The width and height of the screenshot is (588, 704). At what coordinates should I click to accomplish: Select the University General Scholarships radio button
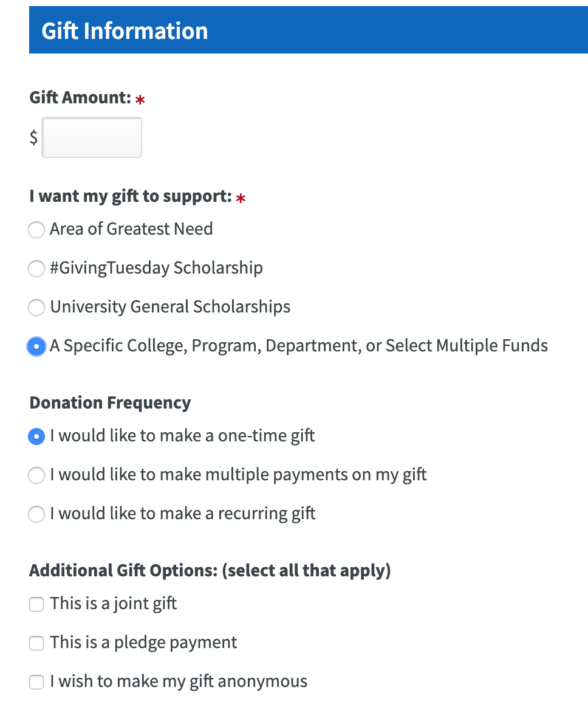[x=36, y=308]
